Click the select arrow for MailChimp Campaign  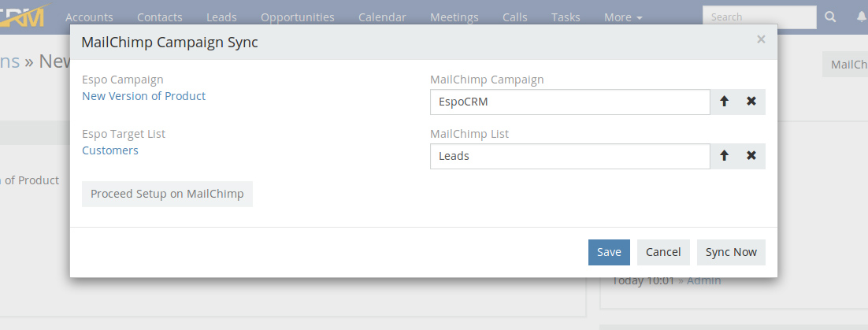point(724,102)
